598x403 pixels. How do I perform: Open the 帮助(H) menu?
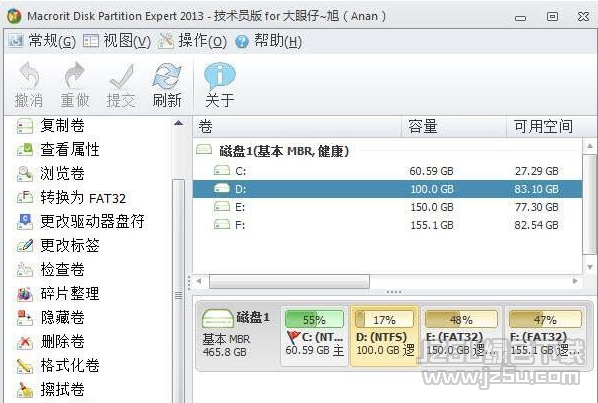(x=268, y=41)
